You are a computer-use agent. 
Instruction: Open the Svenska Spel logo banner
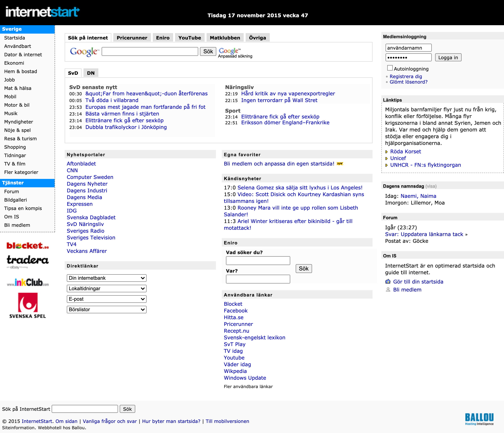pyautogui.click(x=28, y=305)
